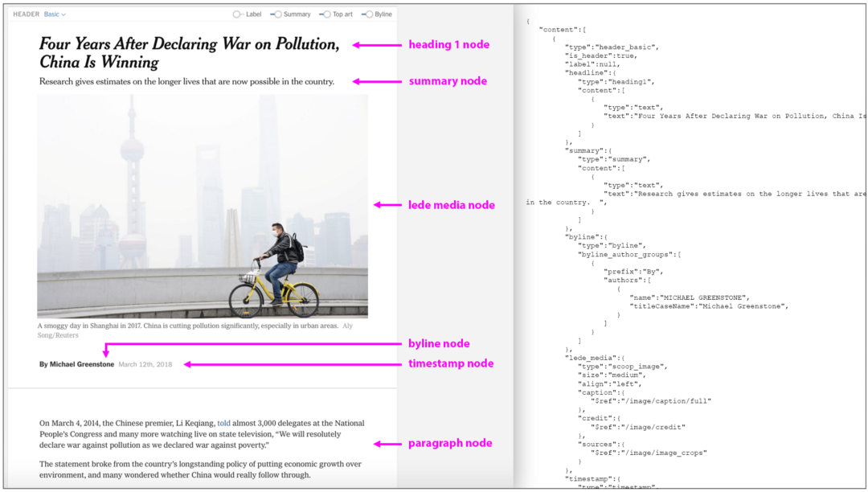Click the JSON line "name":"MICHAEL GREENSTONE"
Image resolution: width=868 pixels, height=492 pixels.
click(x=690, y=297)
